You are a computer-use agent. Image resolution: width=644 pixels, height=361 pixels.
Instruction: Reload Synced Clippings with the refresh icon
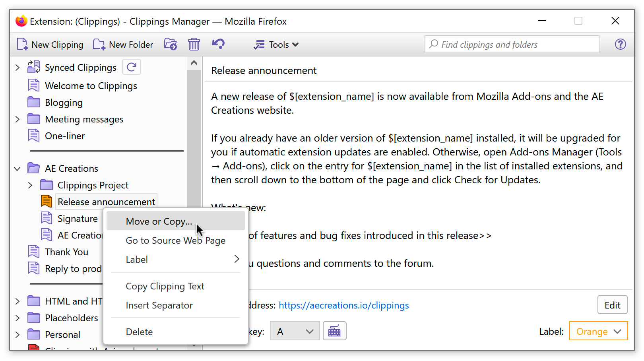pos(132,67)
